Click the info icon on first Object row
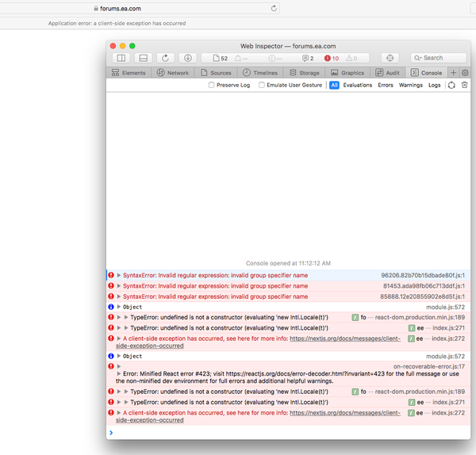 coord(111,307)
